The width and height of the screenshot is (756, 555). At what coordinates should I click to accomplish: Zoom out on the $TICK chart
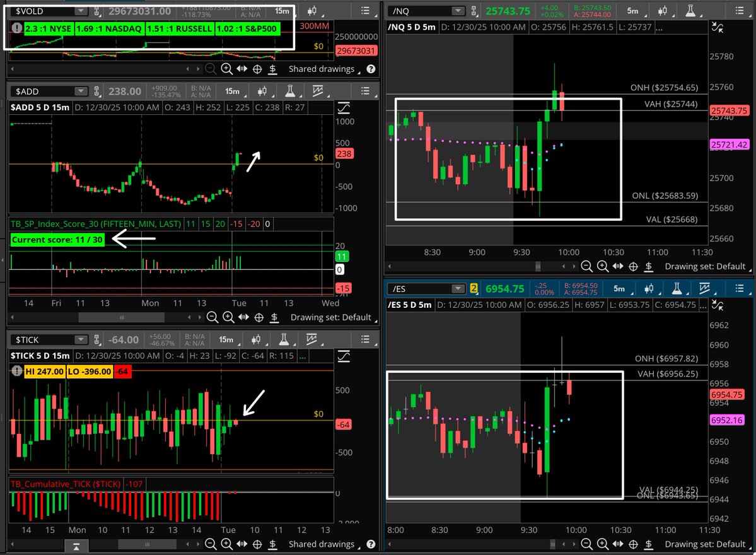211,544
